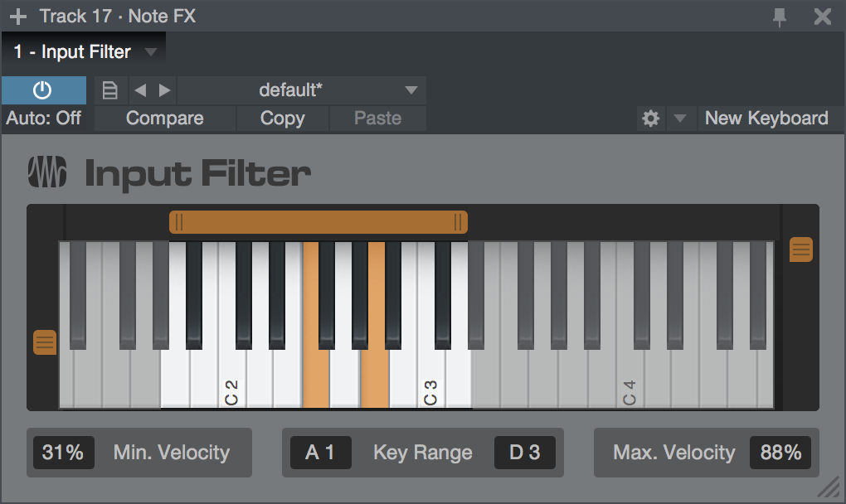
Task: Open the gear settings icon
Action: pyautogui.click(x=651, y=118)
